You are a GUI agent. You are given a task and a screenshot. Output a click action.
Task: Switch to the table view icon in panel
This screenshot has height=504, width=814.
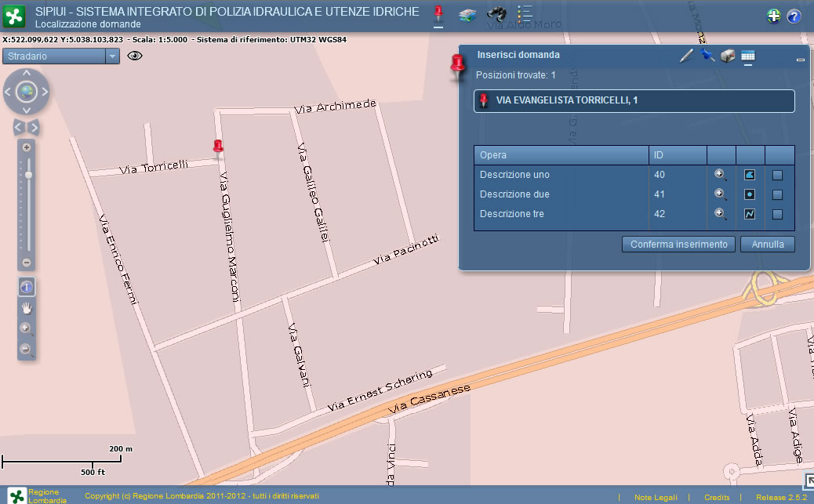747,56
